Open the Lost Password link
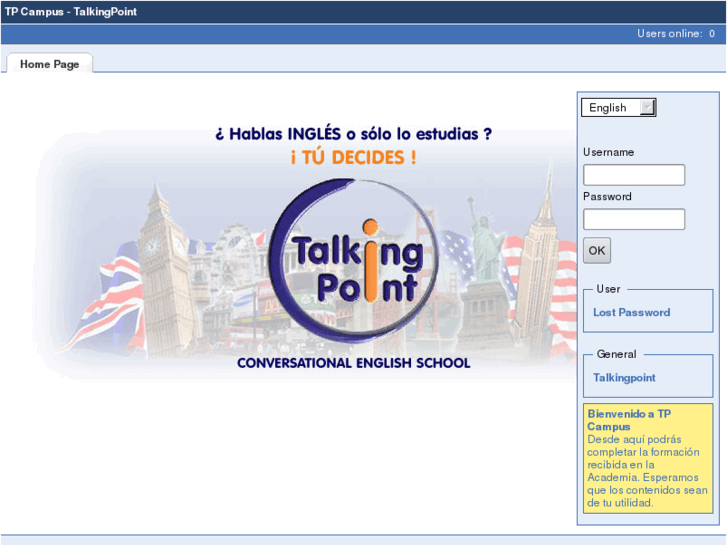727x545 pixels. (x=631, y=312)
